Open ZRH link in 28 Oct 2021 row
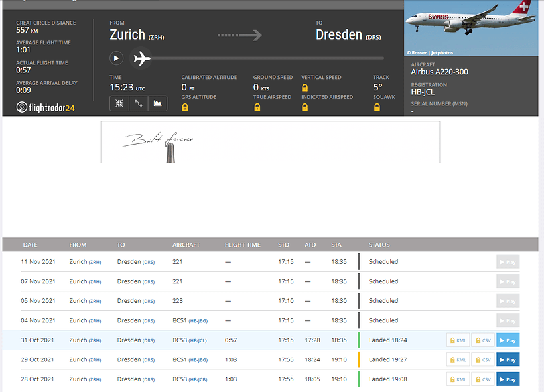 tap(95, 380)
